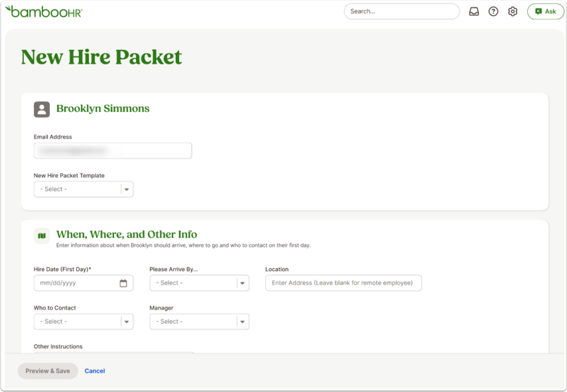567x392 pixels.
Task: Click the BambooHR logo
Action: (x=44, y=11)
